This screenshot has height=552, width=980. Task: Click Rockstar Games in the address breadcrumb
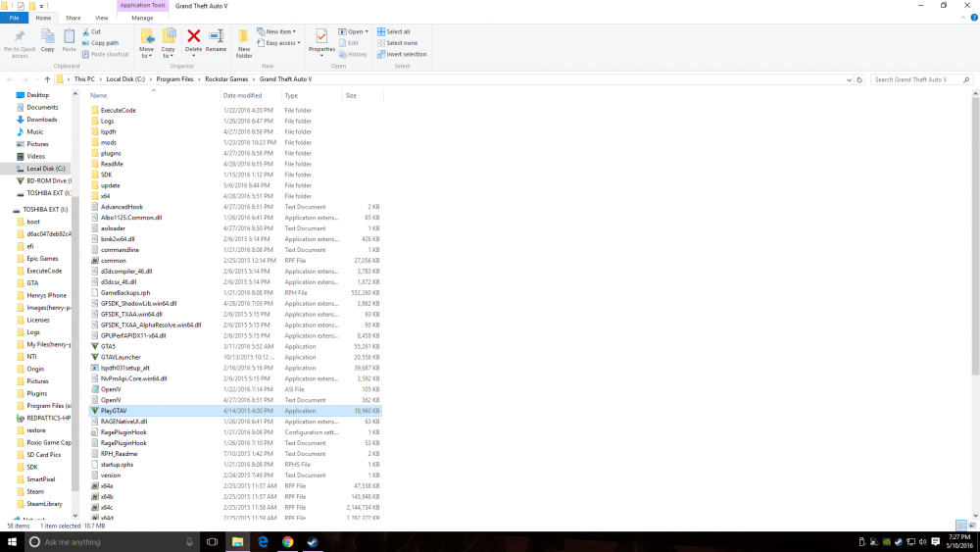[226, 79]
